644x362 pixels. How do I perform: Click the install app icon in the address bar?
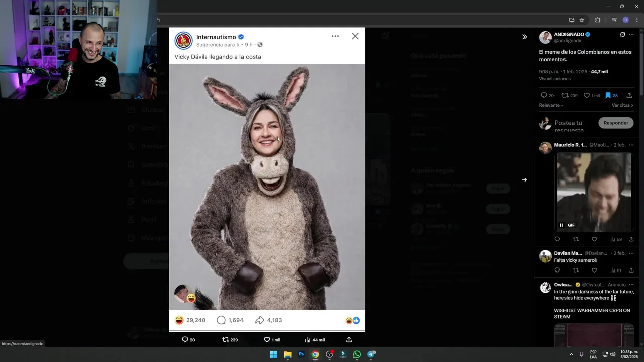(x=571, y=20)
